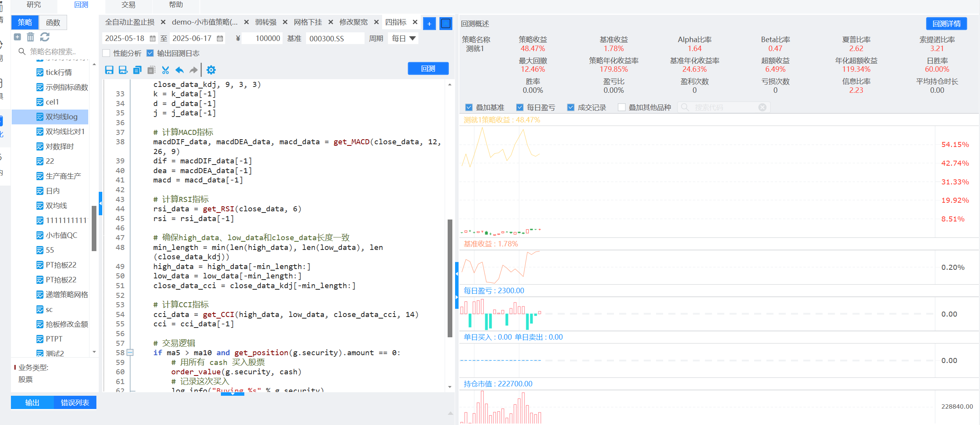The height and width of the screenshot is (425, 980).
Task: Click the strategy list scrollbar thumb
Action: [94, 228]
